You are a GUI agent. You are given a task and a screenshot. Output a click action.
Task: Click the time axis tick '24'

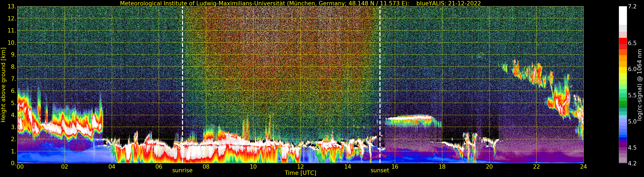[583, 166]
